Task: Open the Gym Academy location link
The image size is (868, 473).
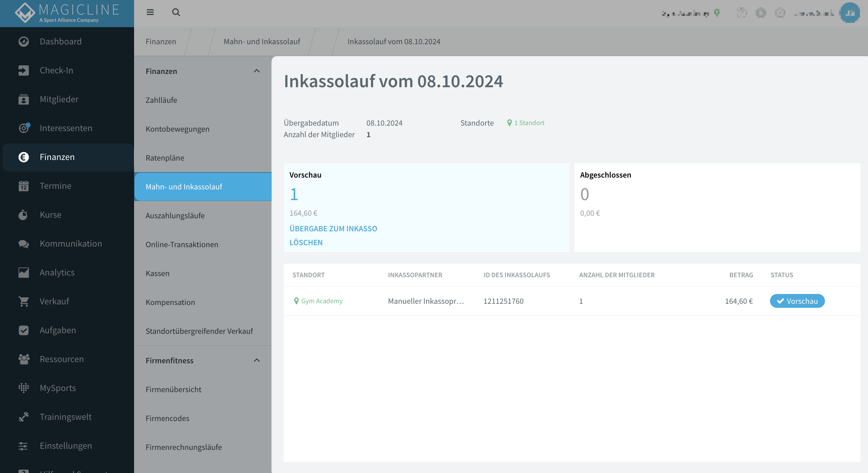Action: (318, 301)
